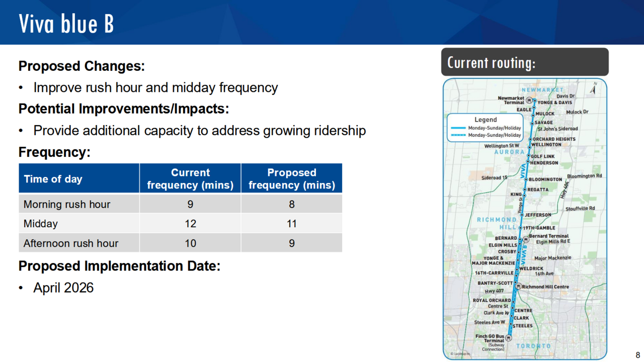This screenshot has height=362, width=644.
Task: Select the Jefferson stop marker on map
Action: coord(522,215)
